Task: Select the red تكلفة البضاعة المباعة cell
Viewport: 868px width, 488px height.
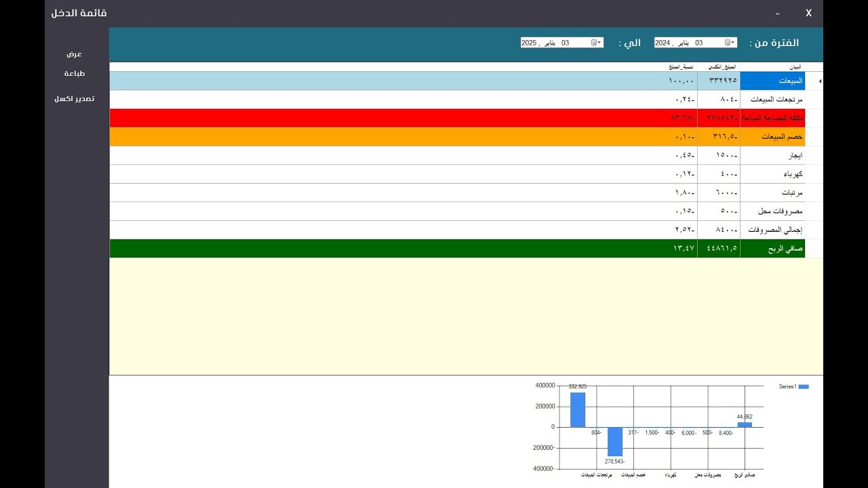Action: [772, 118]
